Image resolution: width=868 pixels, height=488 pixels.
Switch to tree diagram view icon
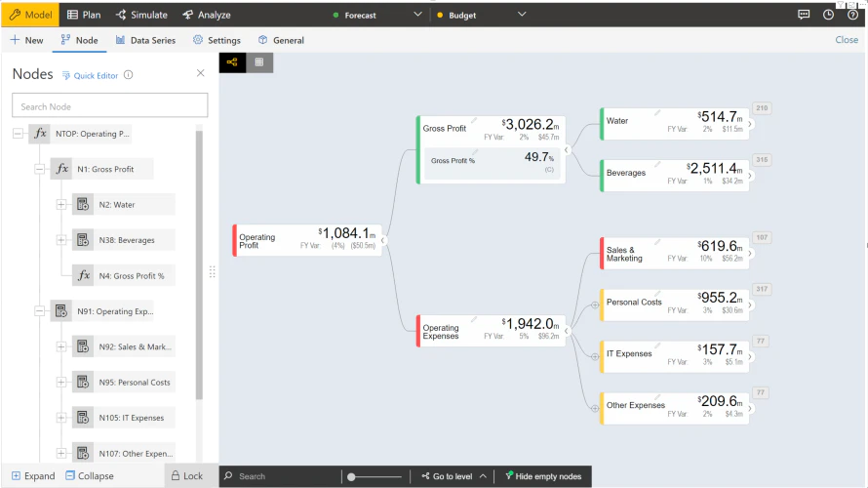[232, 62]
